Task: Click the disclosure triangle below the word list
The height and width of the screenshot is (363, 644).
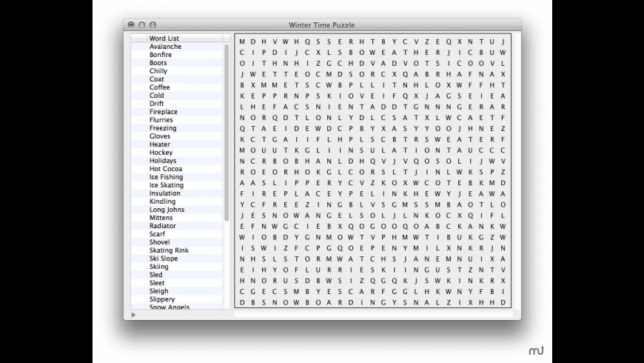Action: coord(133,315)
